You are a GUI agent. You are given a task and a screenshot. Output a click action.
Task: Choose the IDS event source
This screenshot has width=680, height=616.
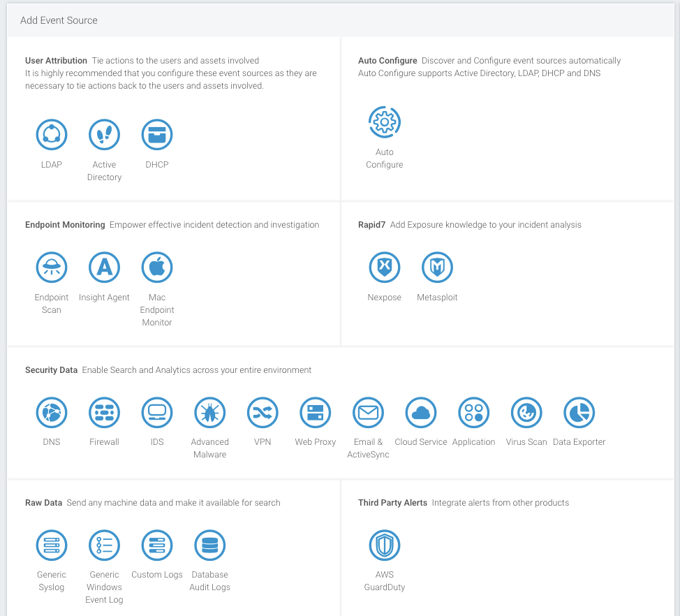tap(157, 412)
